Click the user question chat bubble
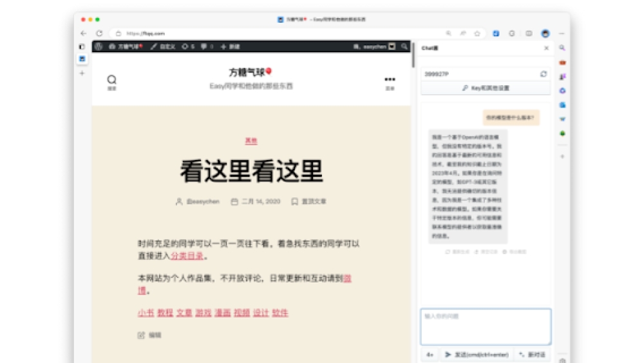 point(511,117)
